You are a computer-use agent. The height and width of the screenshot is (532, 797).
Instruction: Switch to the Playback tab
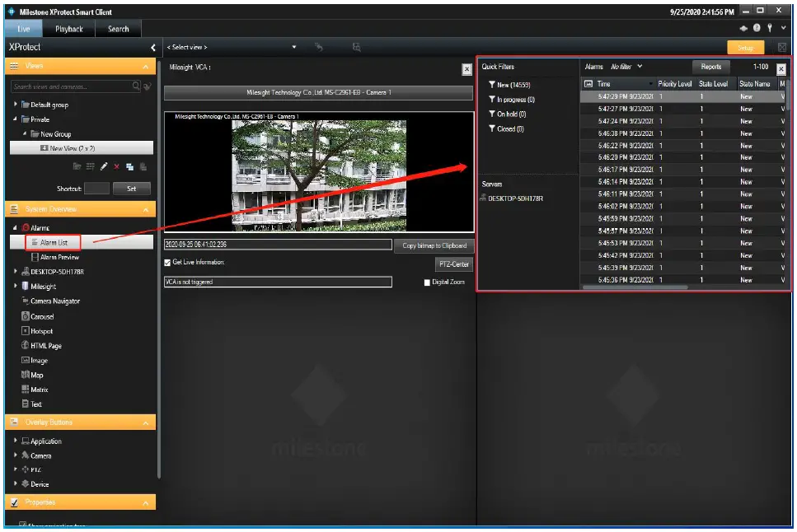coord(69,27)
